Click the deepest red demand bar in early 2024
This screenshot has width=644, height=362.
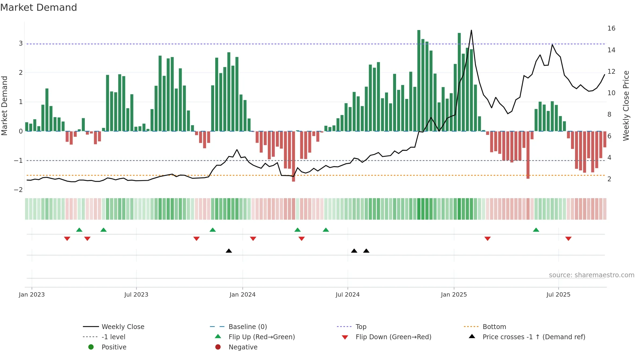click(294, 156)
